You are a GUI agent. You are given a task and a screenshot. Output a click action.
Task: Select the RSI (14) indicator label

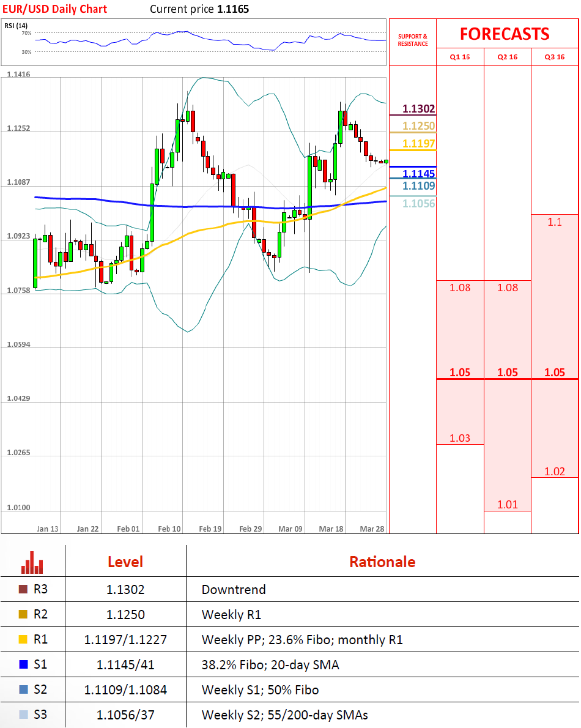[x=16, y=25]
